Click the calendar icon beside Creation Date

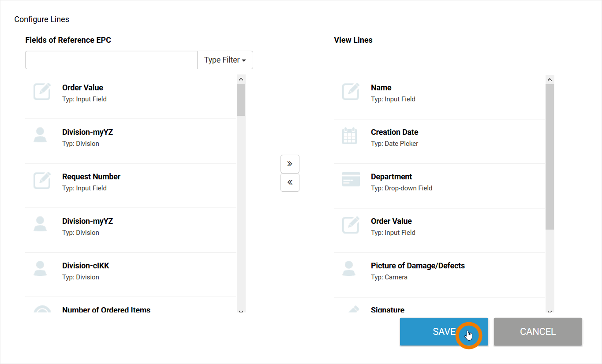pos(349,136)
